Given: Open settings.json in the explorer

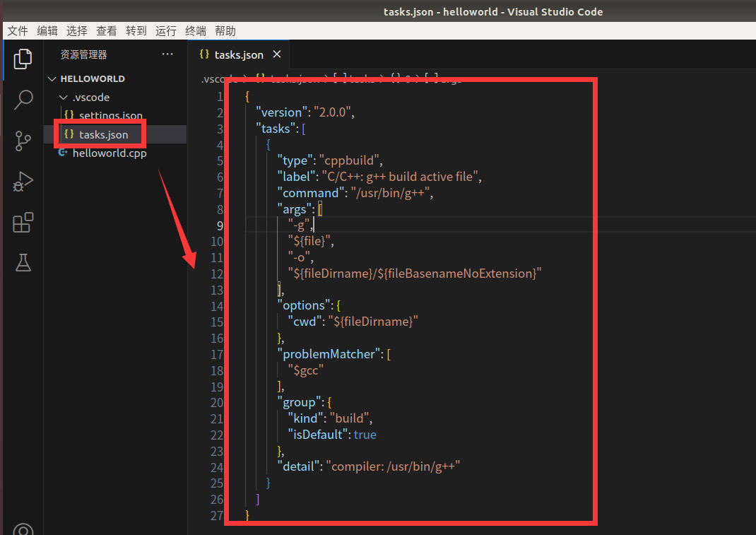Looking at the screenshot, I should 110,116.
